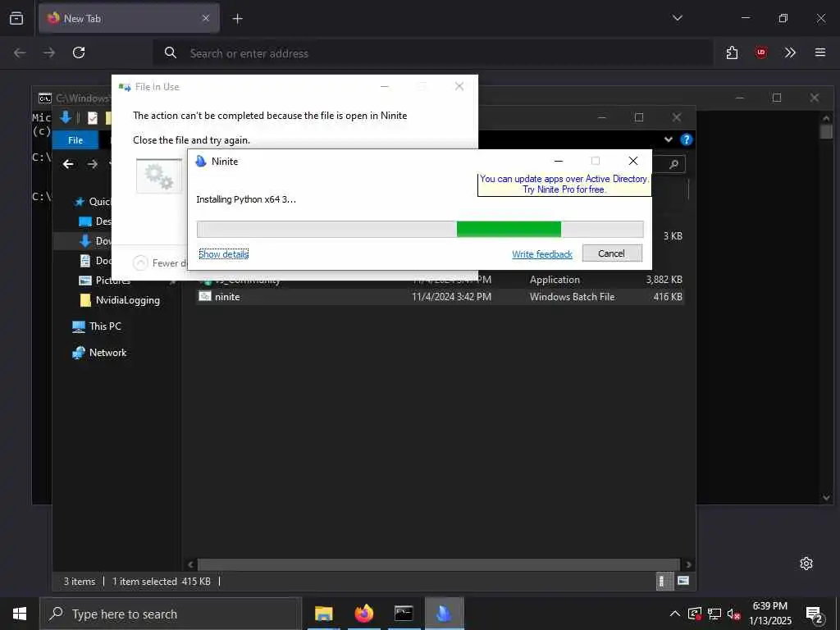
Task: Open Command Prompt from taskbar
Action: pos(404,614)
